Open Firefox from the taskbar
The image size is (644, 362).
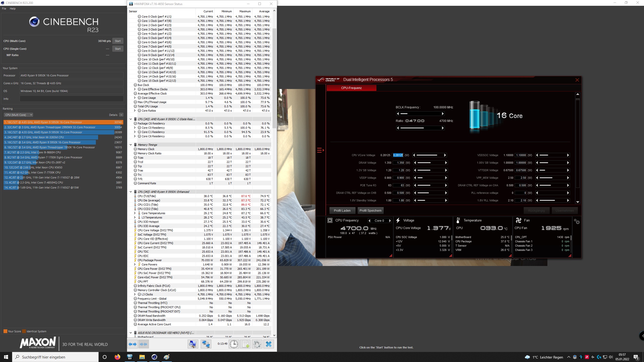pyautogui.click(x=117, y=357)
